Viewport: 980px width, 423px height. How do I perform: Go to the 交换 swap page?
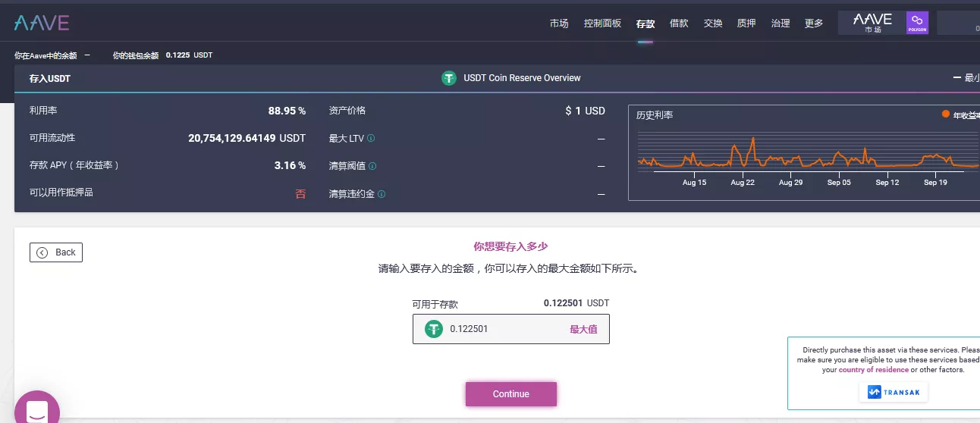713,23
